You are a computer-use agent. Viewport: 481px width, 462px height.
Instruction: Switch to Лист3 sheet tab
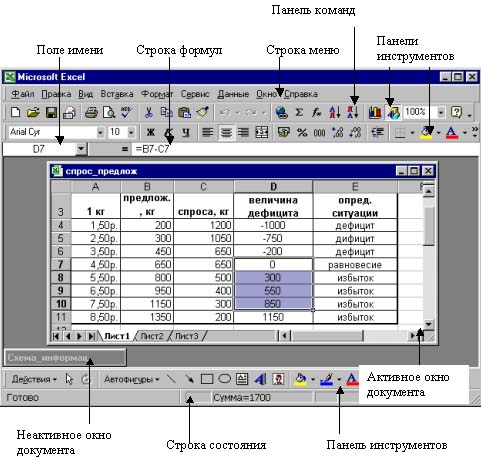pos(187,336)
